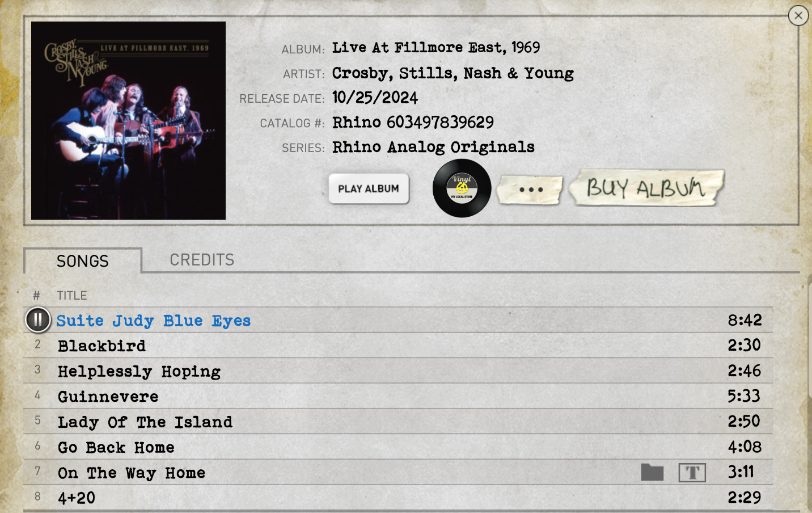Select the Songs tab
This screenshot has height=513, width=812.
pyautogui.click(x=83, y=261)
